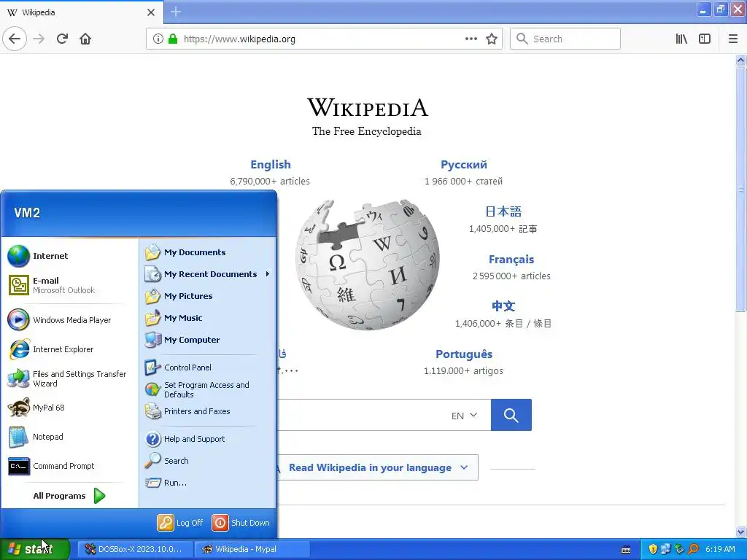
Task: Open the browser hamburger menu
Action: (732, 39)
